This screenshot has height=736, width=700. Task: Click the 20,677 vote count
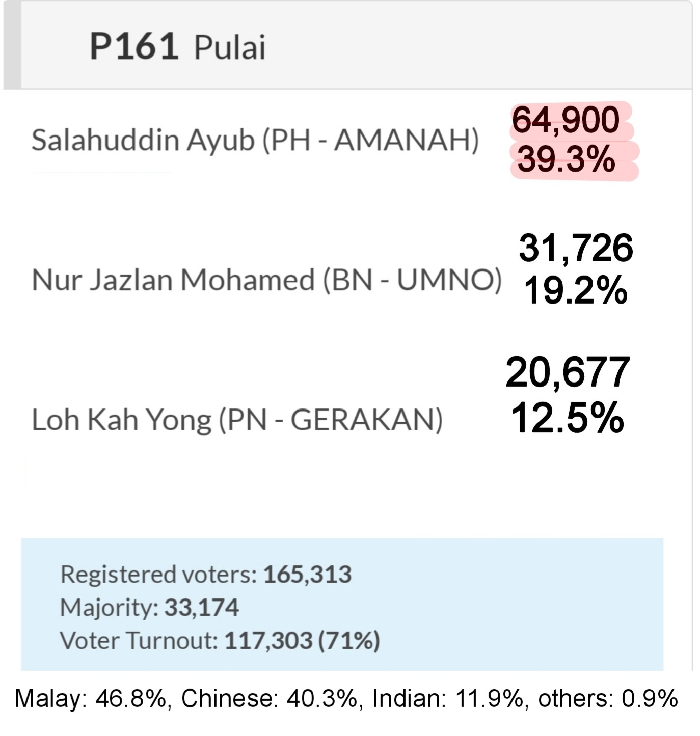568,372
